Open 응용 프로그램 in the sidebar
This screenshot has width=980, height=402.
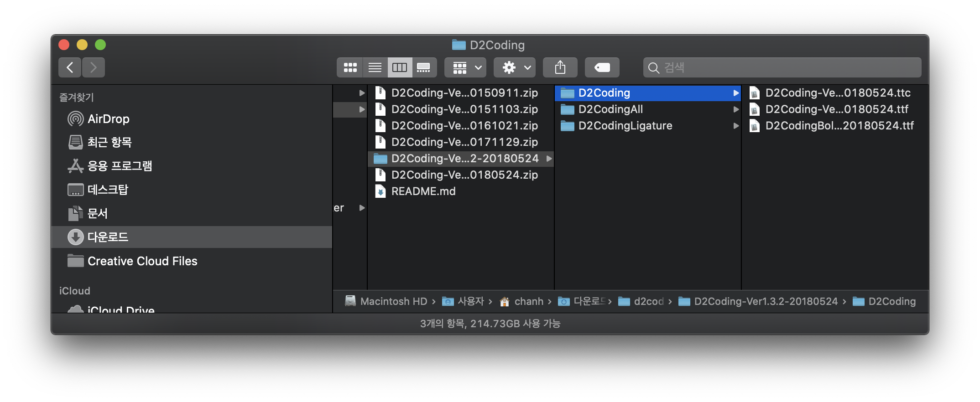pyautogui.click(x=192, y=166)
